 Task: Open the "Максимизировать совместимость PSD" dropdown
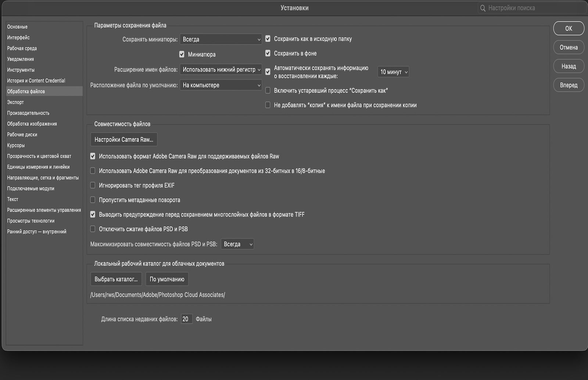point(237,244)
